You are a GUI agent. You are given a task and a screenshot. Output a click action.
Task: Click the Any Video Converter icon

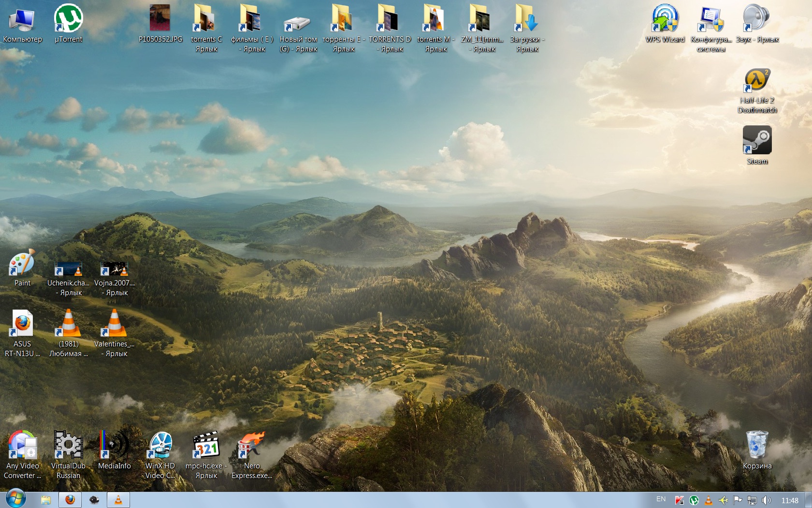click(x=22, y=445)
